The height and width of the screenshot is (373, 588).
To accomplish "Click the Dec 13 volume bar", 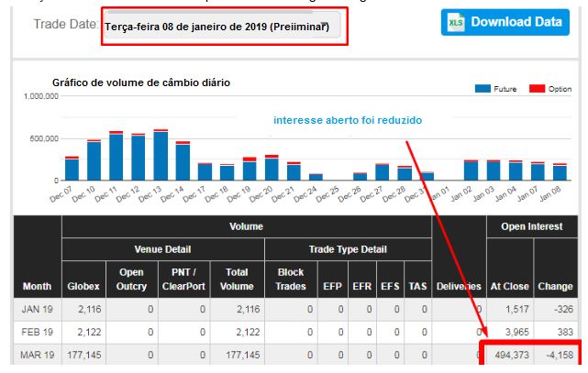I will 161,156.
